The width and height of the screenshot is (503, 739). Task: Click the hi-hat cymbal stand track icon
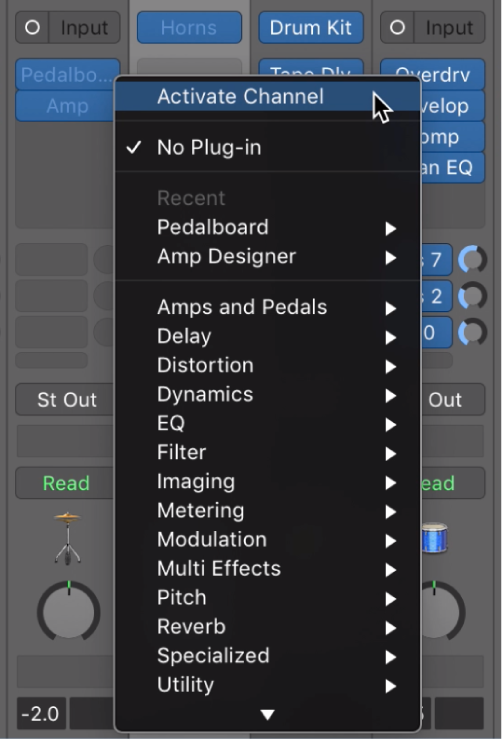point(68,538)
